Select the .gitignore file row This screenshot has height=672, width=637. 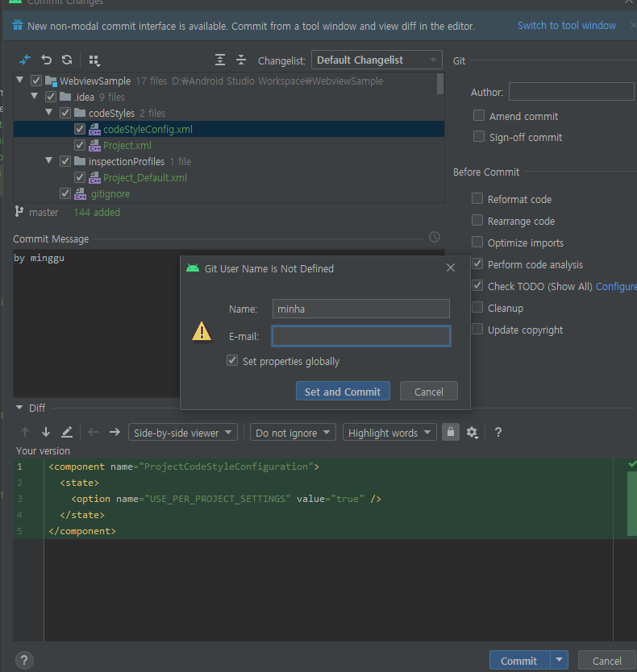pos(229,194)
